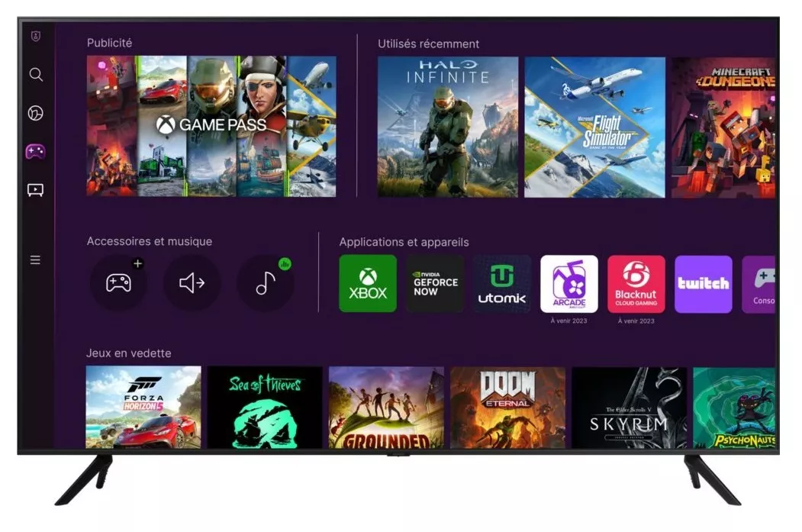The width and height of the screenshot is (802, 532).
Task: Open recently used Halo Infinite
Action: pyautogui.click(x=447, y=127)
